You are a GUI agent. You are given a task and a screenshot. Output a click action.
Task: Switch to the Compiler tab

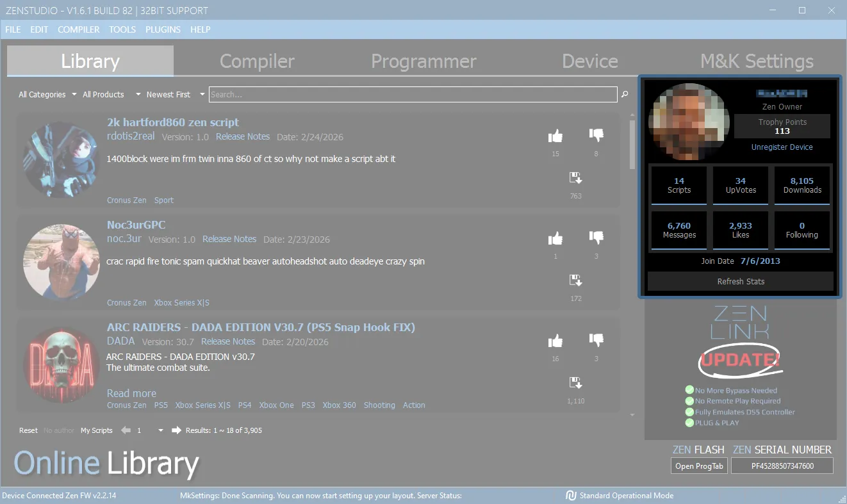[x=257, y=61]
